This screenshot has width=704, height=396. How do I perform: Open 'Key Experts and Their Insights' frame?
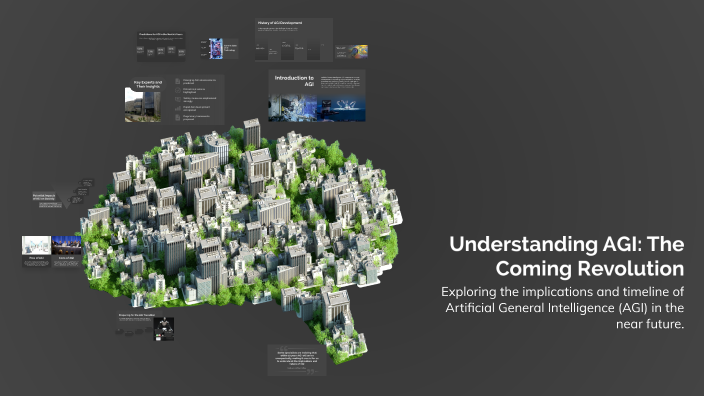click(x=175, y=100)
